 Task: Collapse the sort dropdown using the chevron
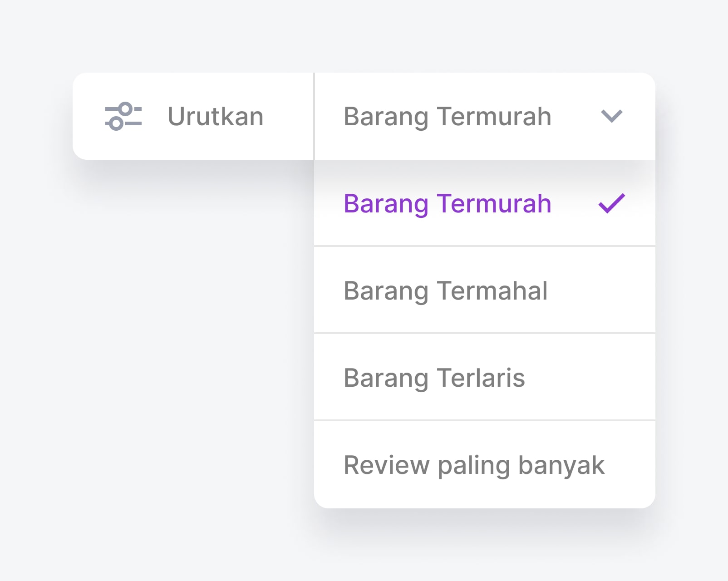click(611, 116)
